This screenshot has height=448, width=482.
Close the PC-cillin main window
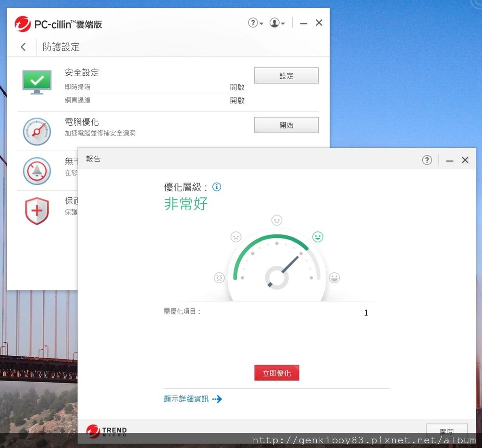(x=319, y=23)
